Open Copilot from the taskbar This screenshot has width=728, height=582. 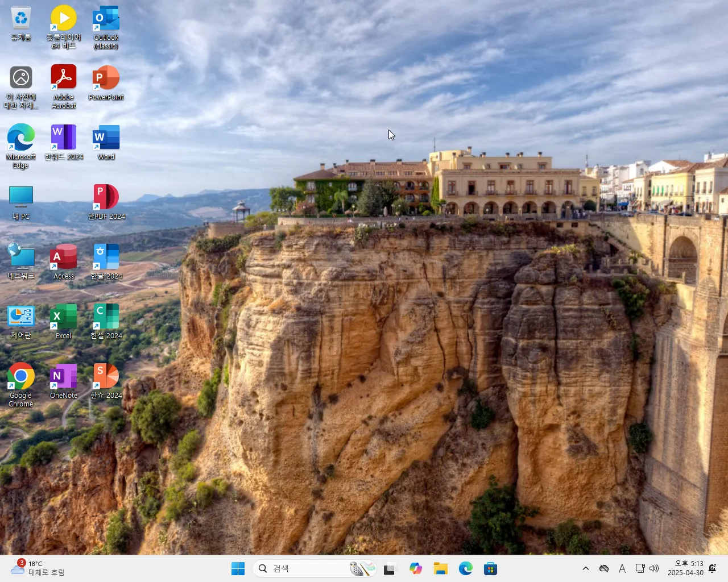416,568
